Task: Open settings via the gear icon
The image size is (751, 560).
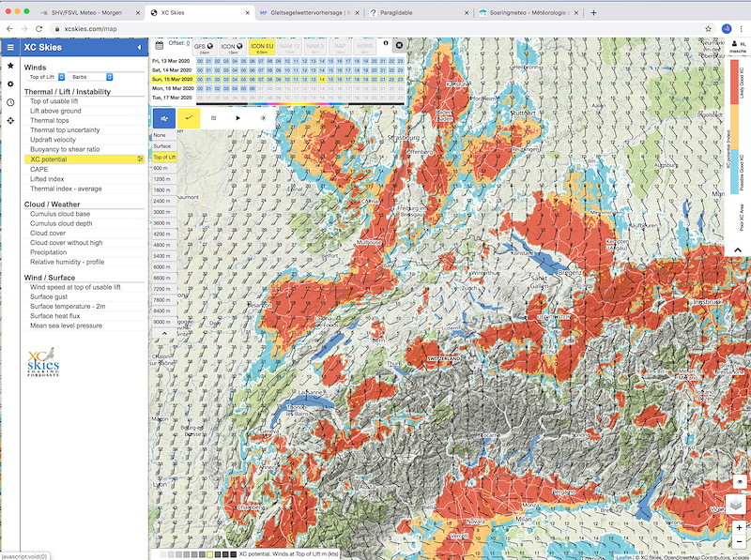Action: pos(10,83)
